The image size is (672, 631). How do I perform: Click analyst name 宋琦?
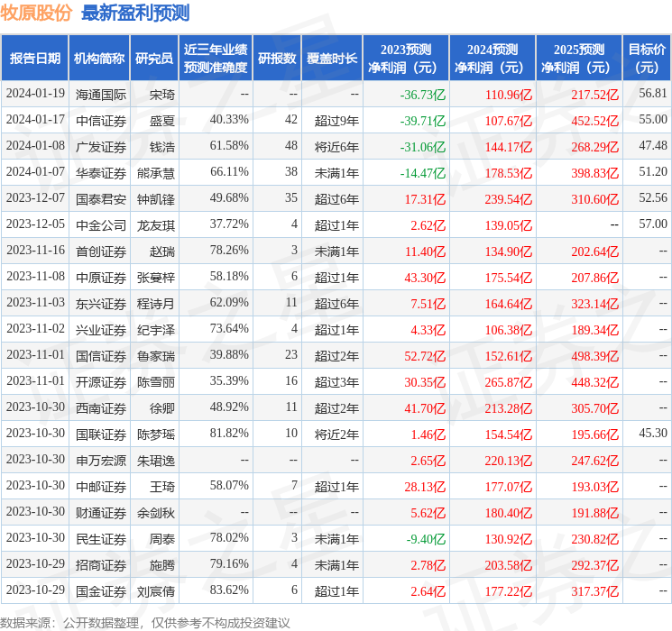(x=162, y=95)
